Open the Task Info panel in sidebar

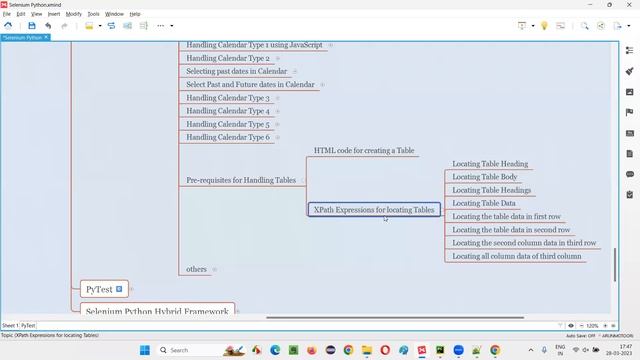coord(629,195)
